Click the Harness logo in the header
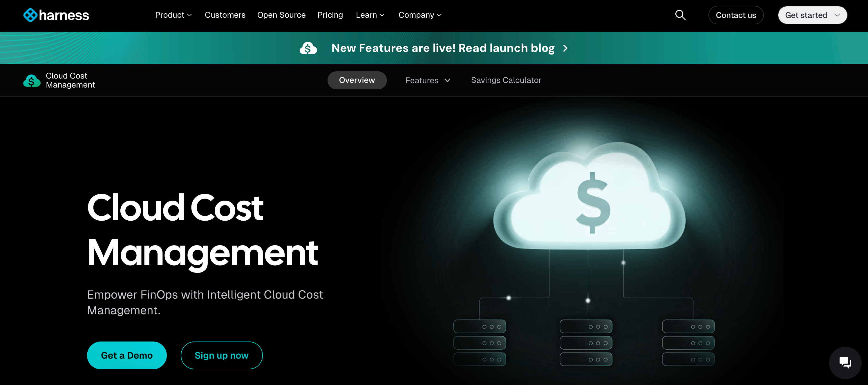The image size is (868, 385). 56,15
